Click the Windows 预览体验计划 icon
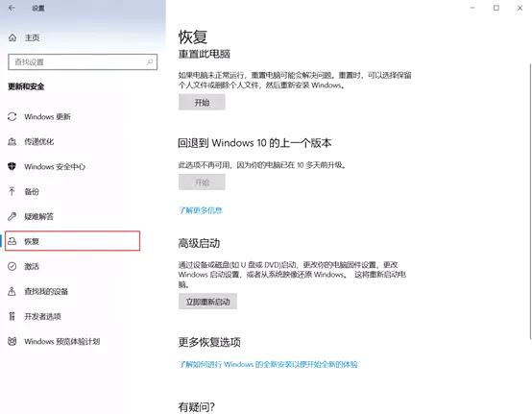The image size is (532, 414). coord(12,341)
